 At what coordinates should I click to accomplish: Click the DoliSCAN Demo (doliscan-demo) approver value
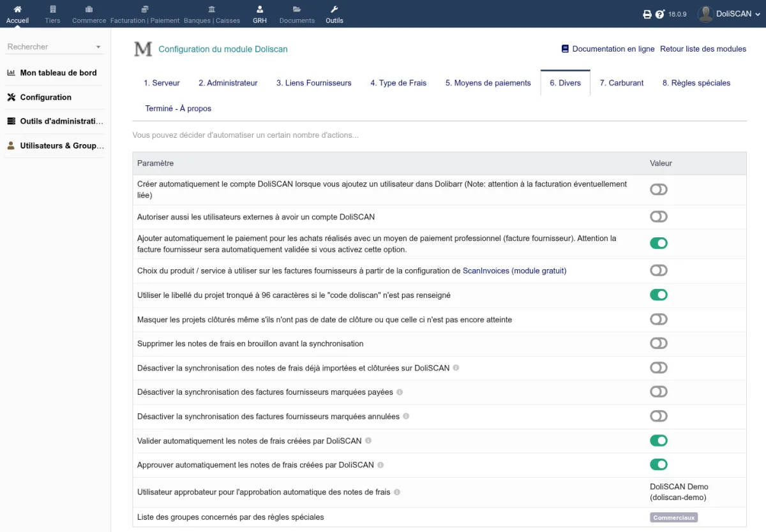coord(679,492)
